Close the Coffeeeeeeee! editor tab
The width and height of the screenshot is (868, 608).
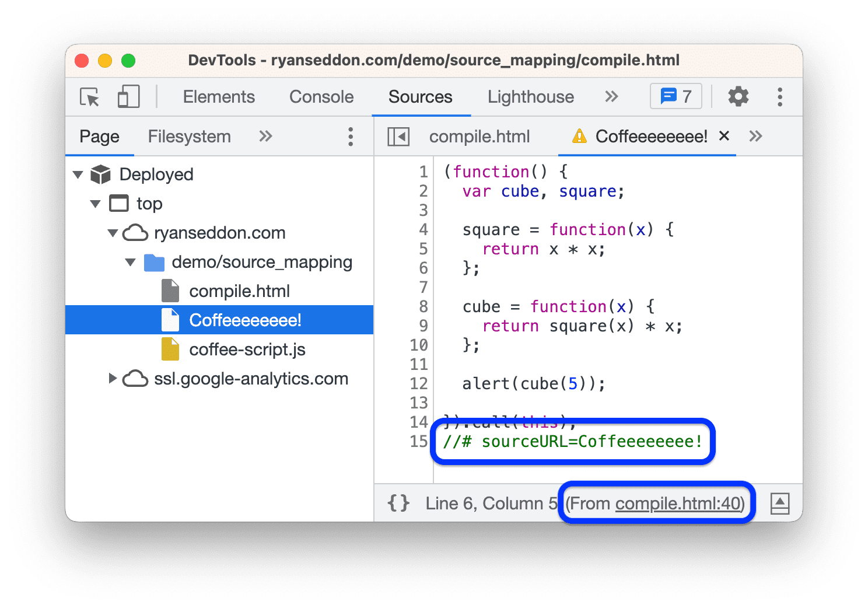coord(724,136)
